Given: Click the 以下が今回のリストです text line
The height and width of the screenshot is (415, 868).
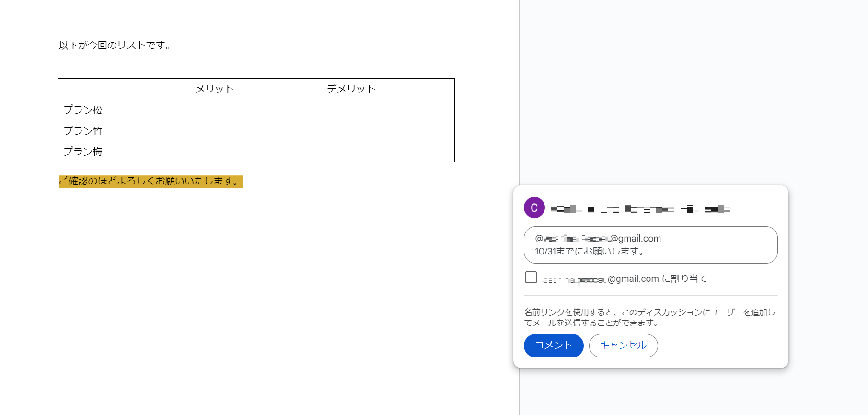Looking at the screenshot, I should click(115, 46).
